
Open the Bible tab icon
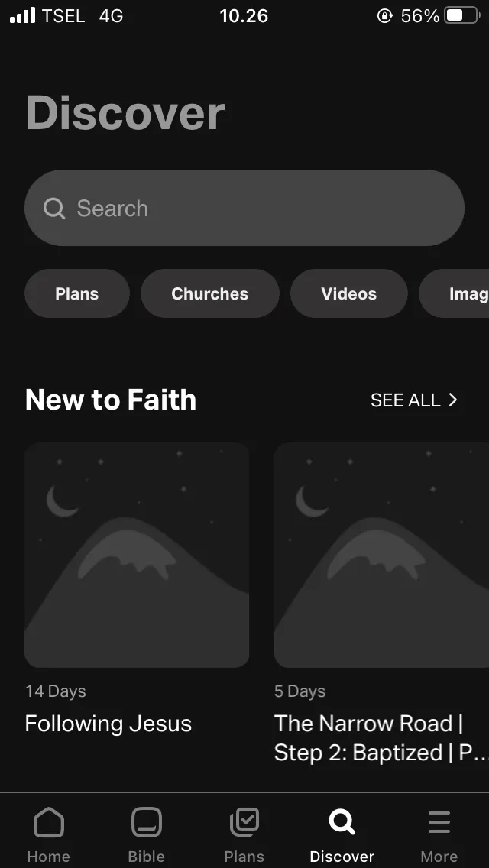(146, 822)
